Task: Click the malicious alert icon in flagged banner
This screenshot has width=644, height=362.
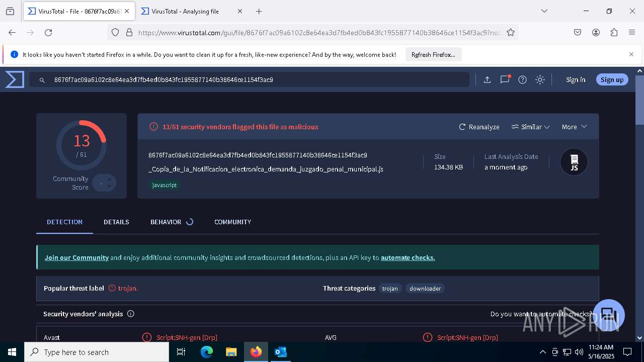Action: pos(153,127)
